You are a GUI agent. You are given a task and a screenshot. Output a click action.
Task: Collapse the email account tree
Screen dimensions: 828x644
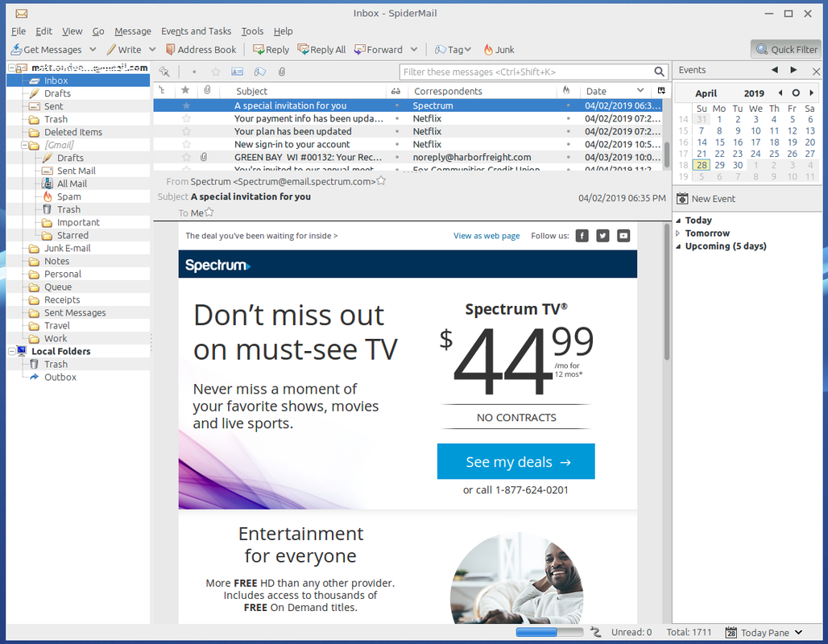11,68
